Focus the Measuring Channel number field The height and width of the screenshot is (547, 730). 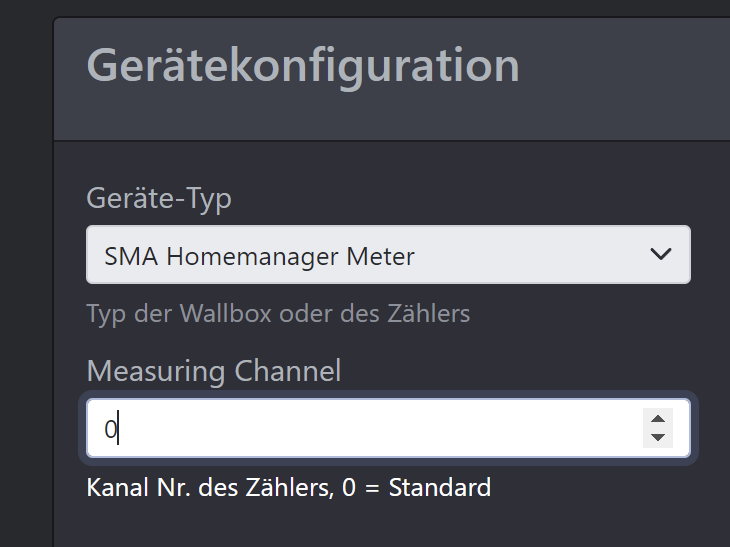point(388,428)
